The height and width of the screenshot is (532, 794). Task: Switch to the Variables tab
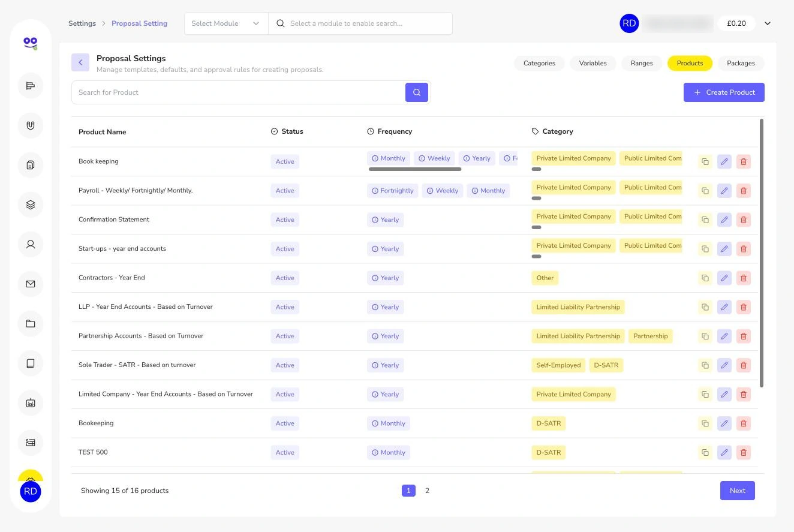click(x=593, y=63)
